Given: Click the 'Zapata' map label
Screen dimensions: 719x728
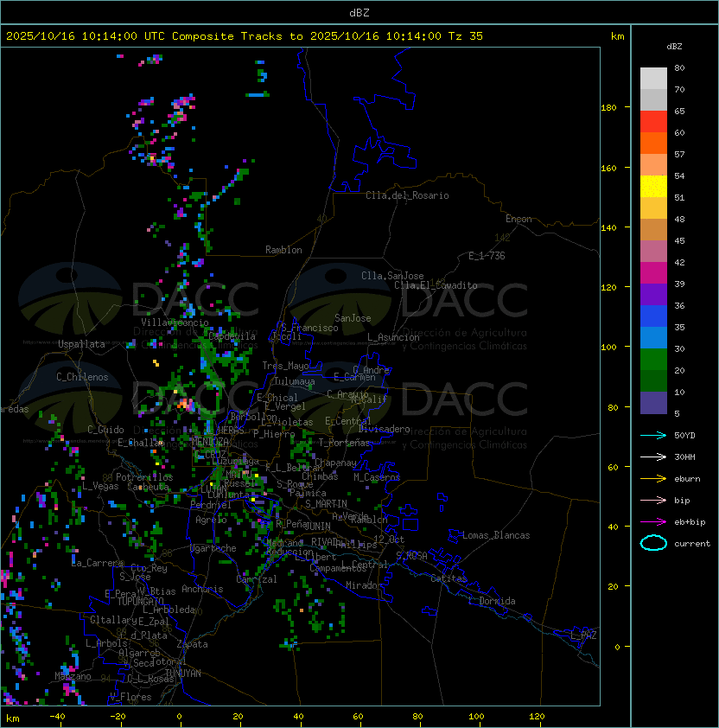Looking at the screenshot, I should [192, 644].
